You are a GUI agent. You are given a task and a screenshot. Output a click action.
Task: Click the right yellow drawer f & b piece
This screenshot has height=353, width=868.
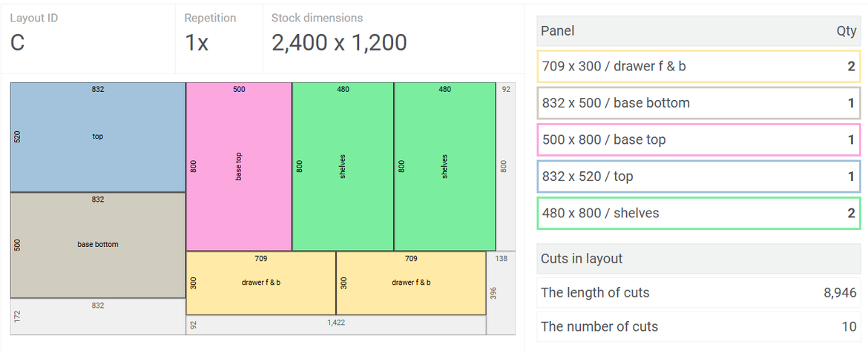(x=411, y=283)
